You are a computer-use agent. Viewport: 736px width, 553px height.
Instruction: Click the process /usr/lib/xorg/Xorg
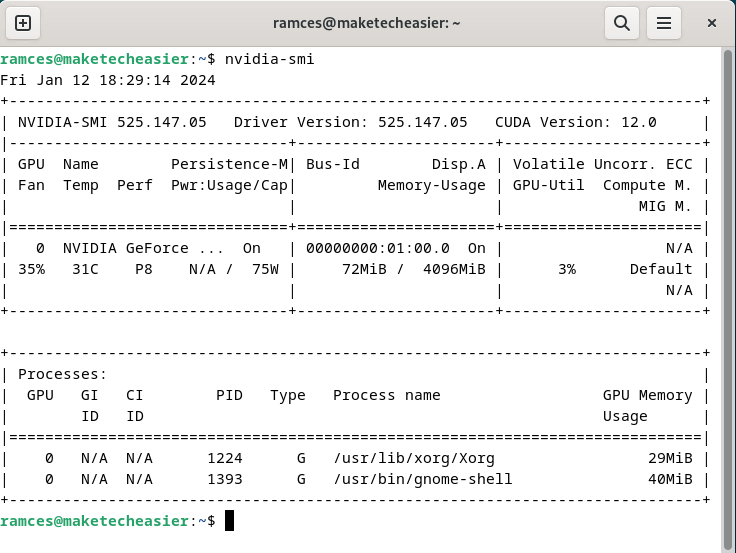pyautogui.click(x=414, y=459)
